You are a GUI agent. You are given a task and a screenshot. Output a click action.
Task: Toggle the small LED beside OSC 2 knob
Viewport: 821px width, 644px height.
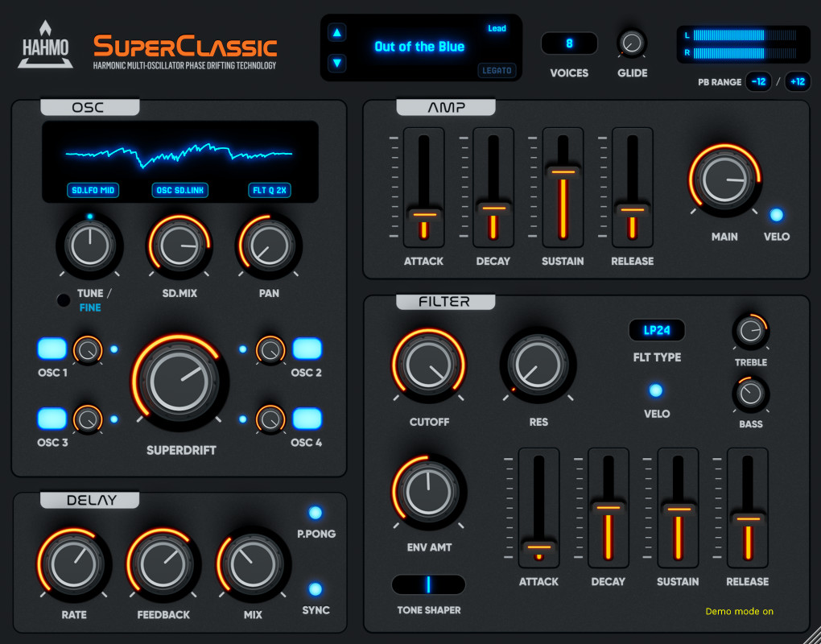pos(243,349)
